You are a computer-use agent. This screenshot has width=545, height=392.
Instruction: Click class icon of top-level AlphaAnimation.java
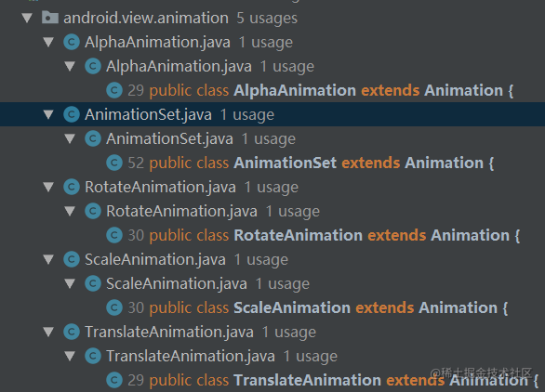[x=72, y=42]
